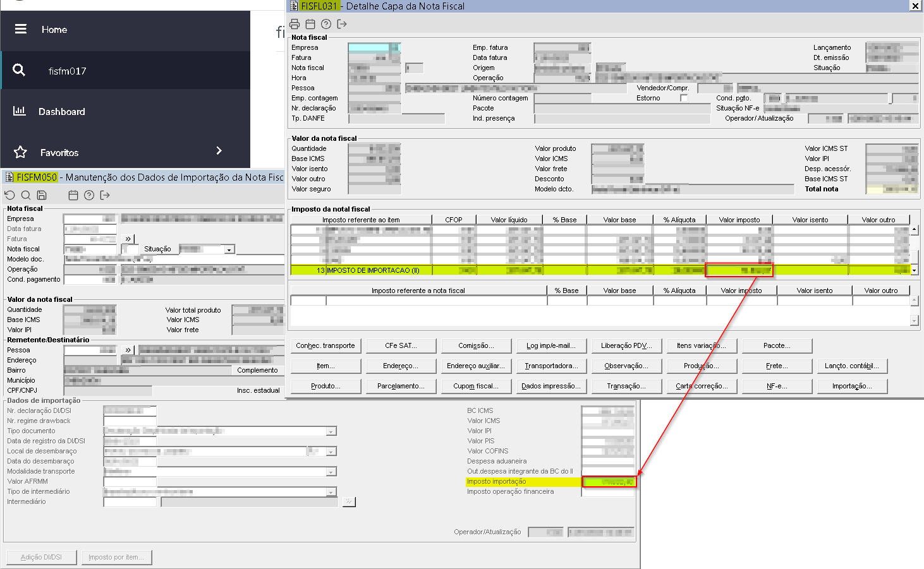Click the Imposto por item... button

(x=116, y=557)
